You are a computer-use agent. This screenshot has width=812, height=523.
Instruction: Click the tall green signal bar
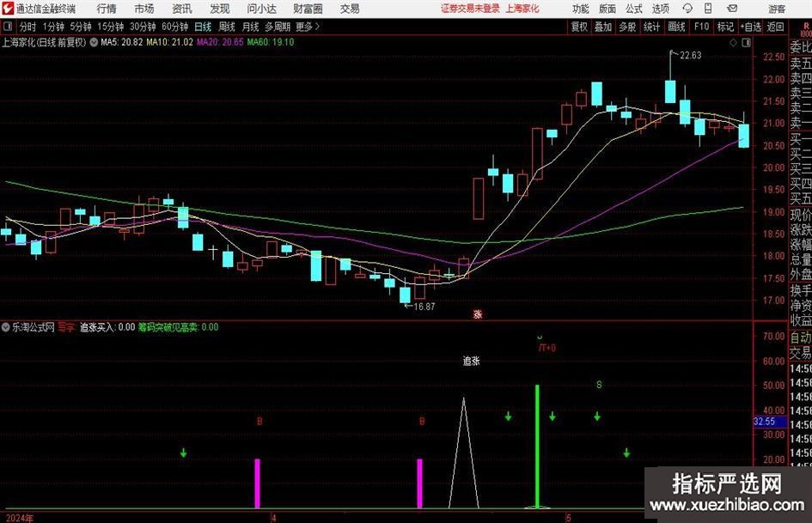[x=538, y=447]
